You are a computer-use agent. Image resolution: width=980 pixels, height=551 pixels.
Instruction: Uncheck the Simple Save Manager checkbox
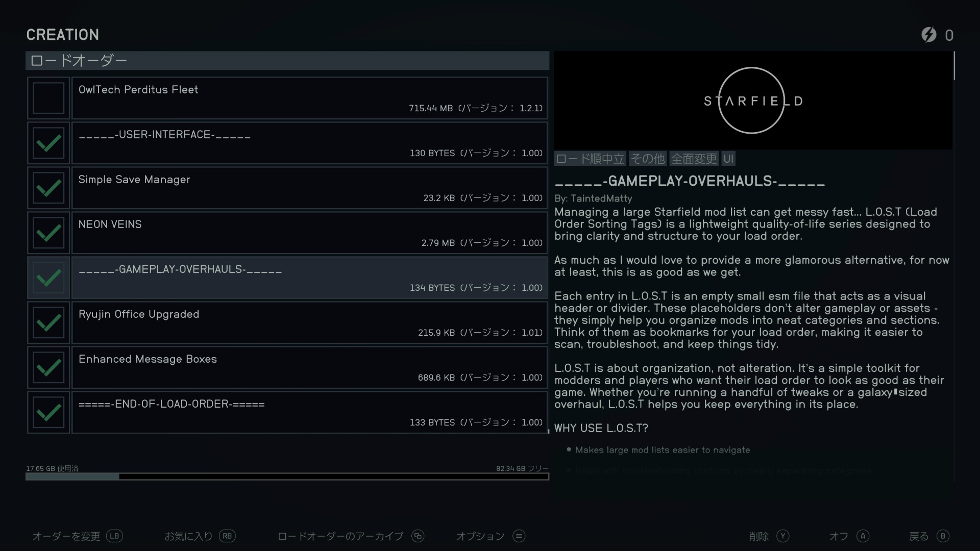(x=48, y=188)
